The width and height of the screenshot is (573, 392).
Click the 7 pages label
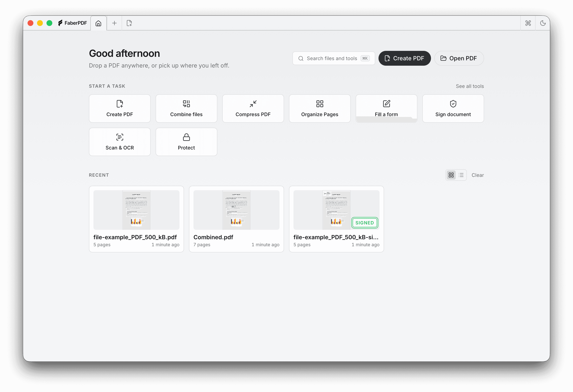(202, 244)
